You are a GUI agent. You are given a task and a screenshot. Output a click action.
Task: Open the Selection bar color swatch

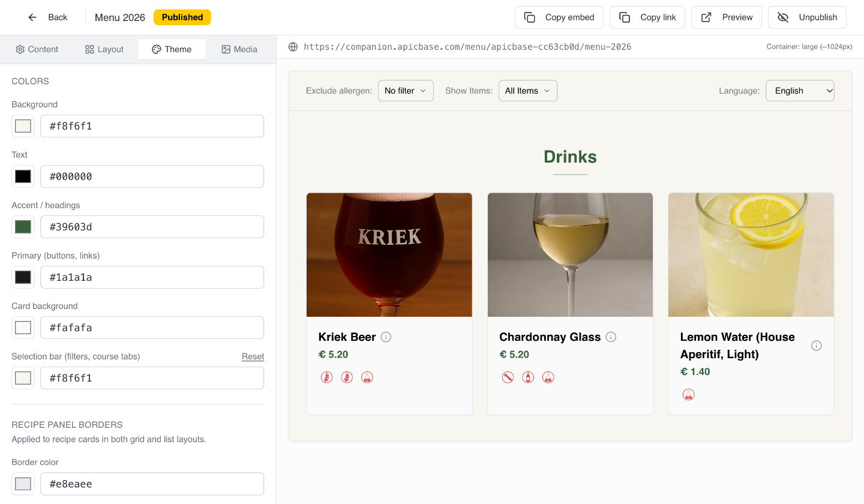23,378
